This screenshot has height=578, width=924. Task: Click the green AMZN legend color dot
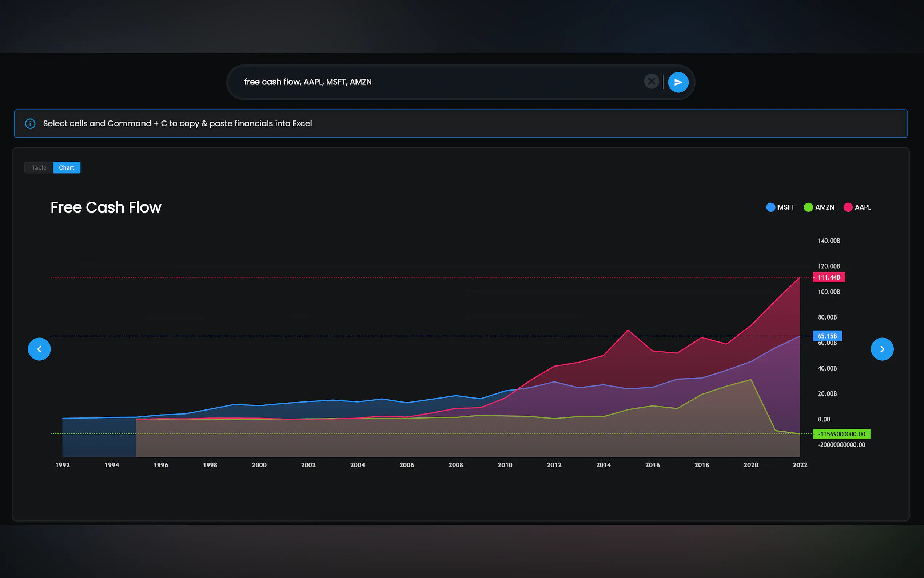[808, 207]
